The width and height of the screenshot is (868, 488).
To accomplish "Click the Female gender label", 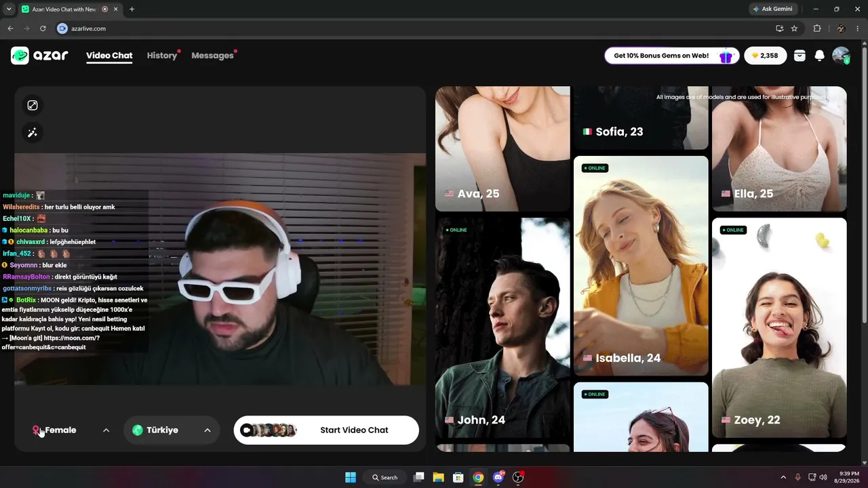I will pos(60,430).
